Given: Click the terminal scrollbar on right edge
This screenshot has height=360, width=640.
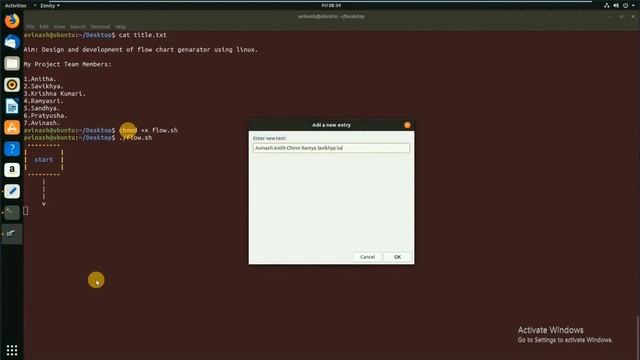Looking at the screenshot, I should pyautogui.click(x=638, y=337).
